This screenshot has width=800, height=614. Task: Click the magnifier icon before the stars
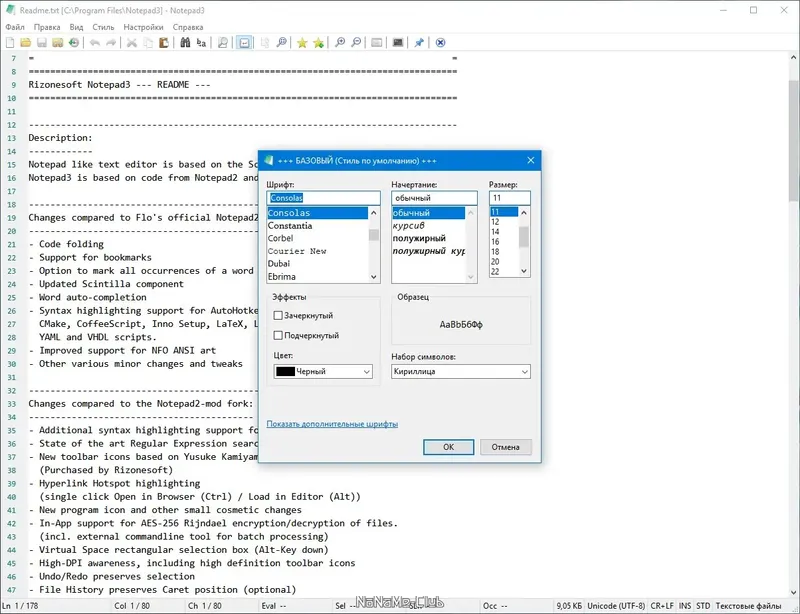click(x=281, y=43)
